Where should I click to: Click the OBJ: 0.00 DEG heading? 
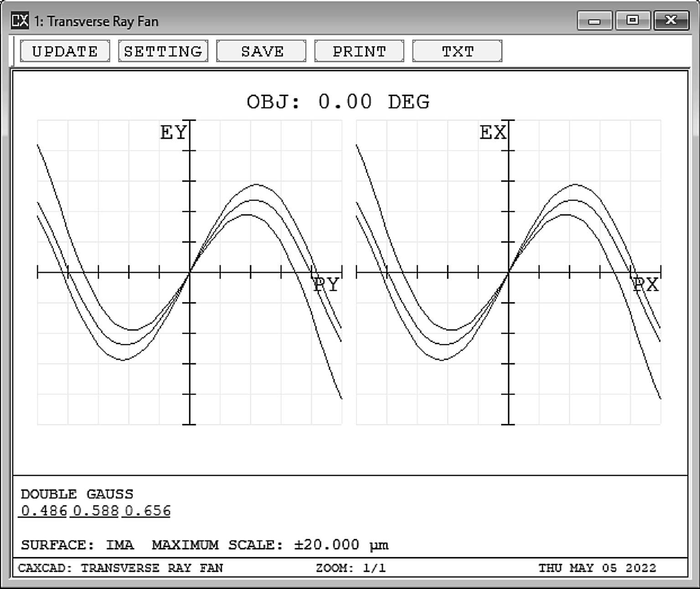338,102
